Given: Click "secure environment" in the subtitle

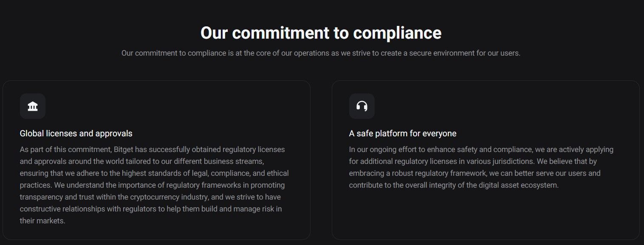Looking at the screenshot, I should point(438,53).
